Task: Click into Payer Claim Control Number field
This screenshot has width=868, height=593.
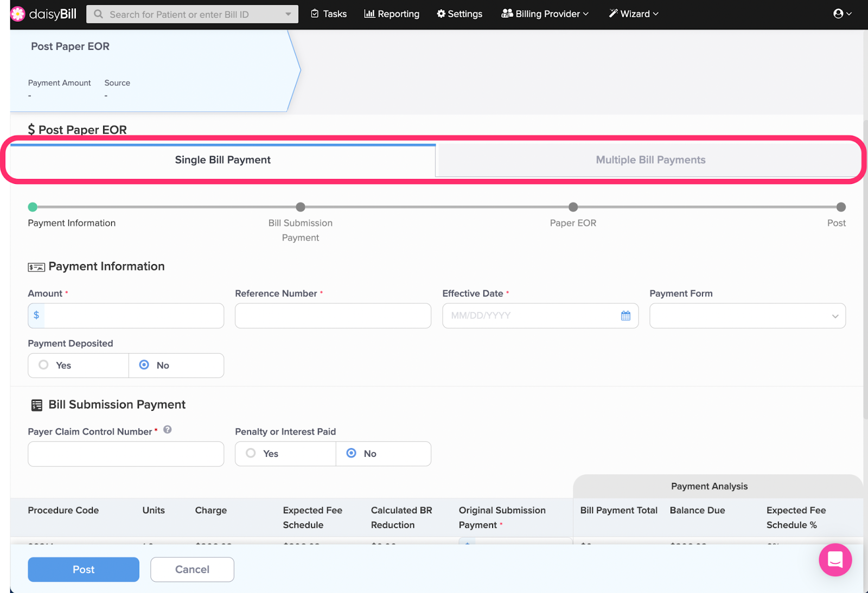Action: click(x=126, y=454)
